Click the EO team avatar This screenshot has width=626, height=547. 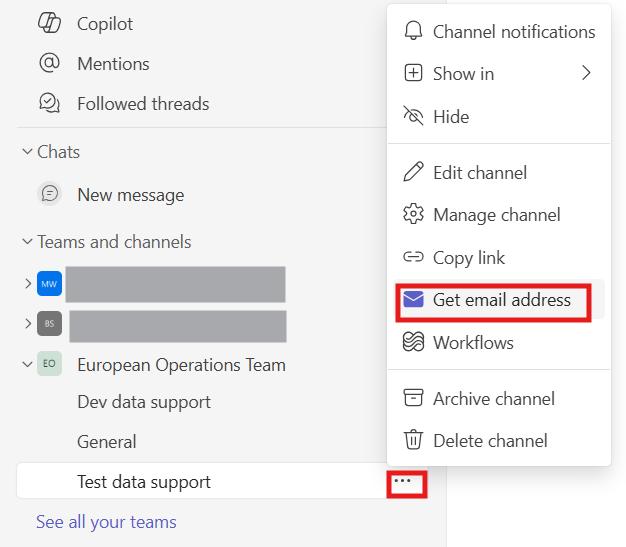tap(50, 363)
